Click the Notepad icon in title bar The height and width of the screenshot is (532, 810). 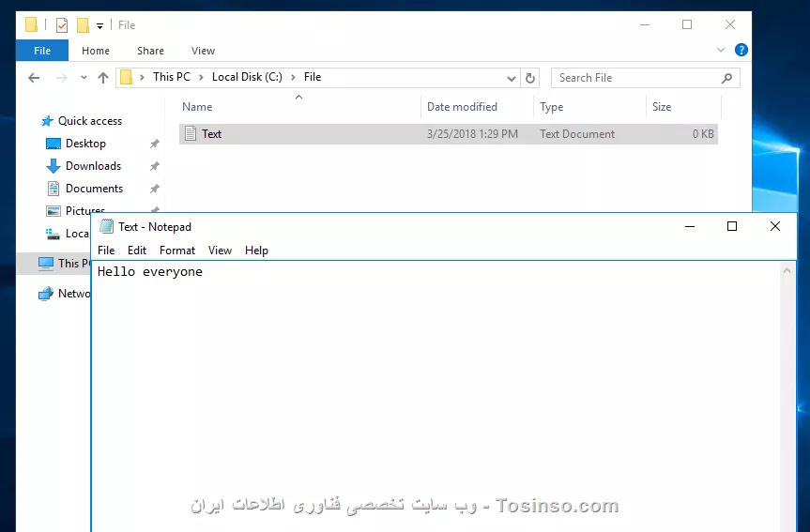(x=106, y=226)
